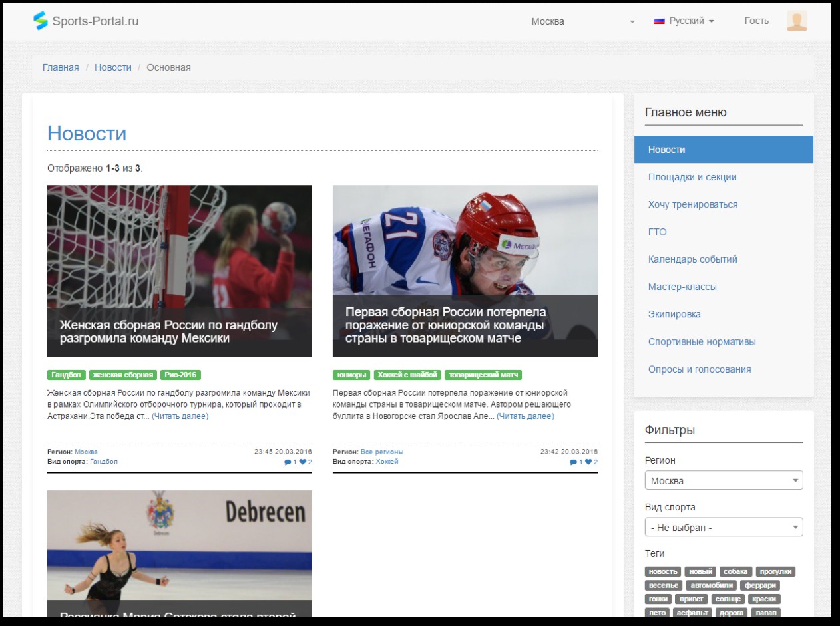
Task: Select the собака filter tag
Action: click(x=736, y=572)
